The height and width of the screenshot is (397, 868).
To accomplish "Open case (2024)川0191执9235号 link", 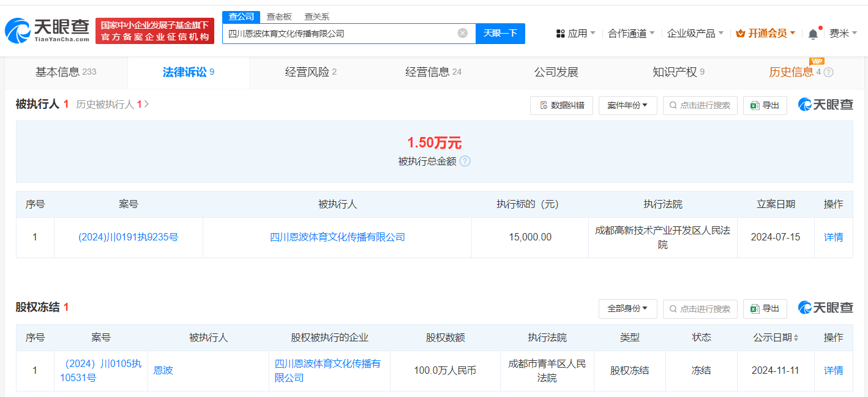I will click(129, 237).
